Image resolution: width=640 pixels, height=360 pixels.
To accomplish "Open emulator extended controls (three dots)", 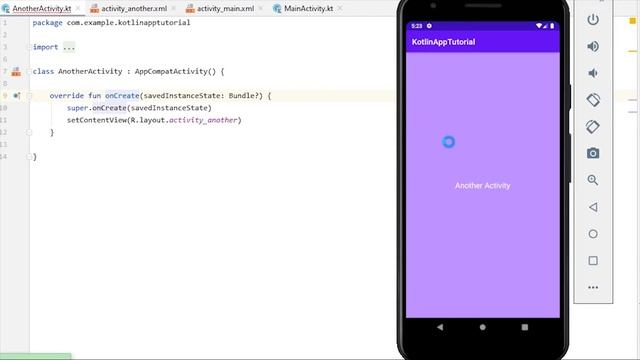I will tap(593, 287).
